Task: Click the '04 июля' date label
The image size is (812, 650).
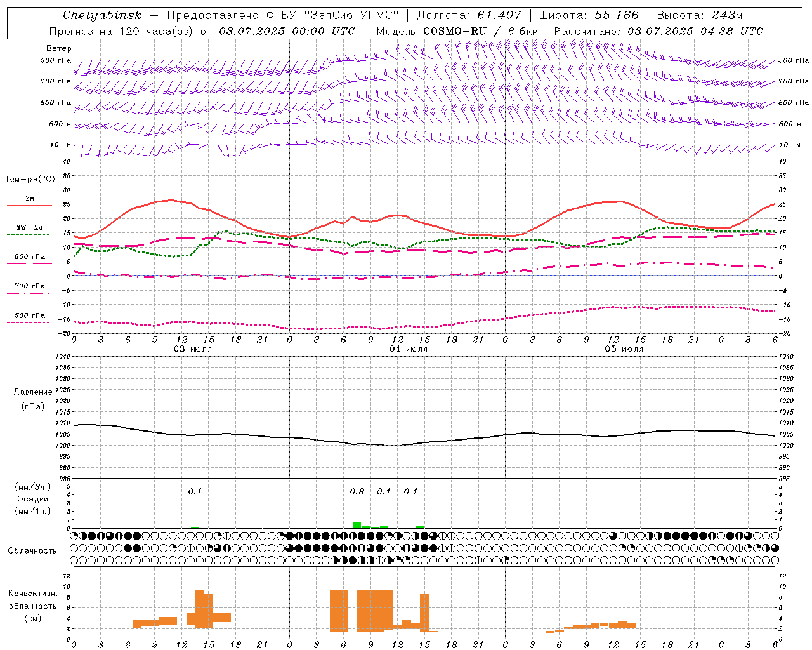Action: pyautogui.click(x=408, y=349)
